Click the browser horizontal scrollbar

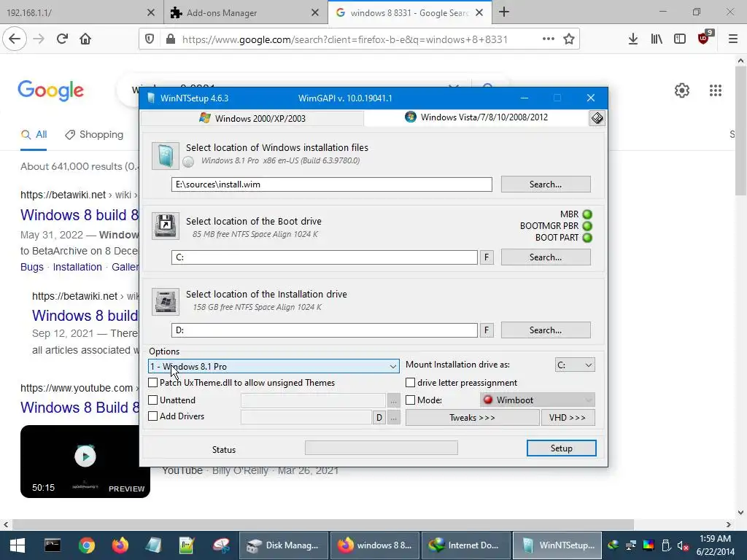pos(323,524)
